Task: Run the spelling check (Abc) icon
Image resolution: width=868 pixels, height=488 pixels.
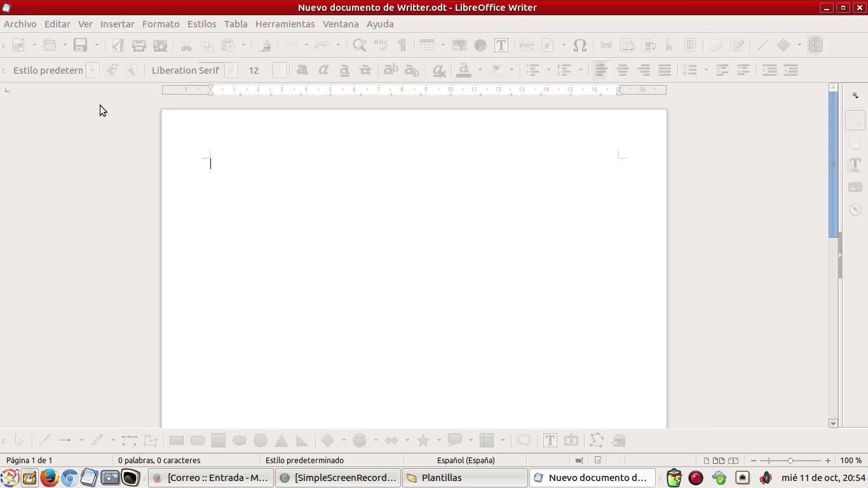Action: (x=381, y=45)
